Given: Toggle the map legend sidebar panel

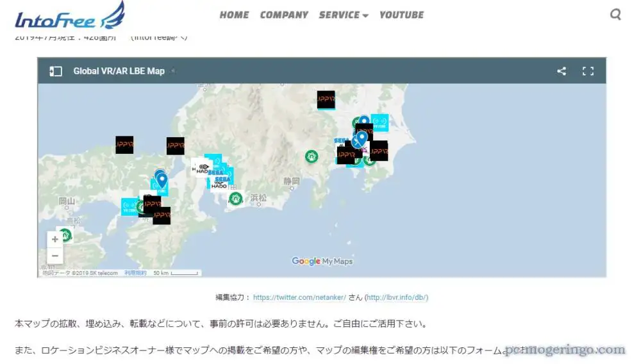Looking at the screenshot, I should [56, 71].
